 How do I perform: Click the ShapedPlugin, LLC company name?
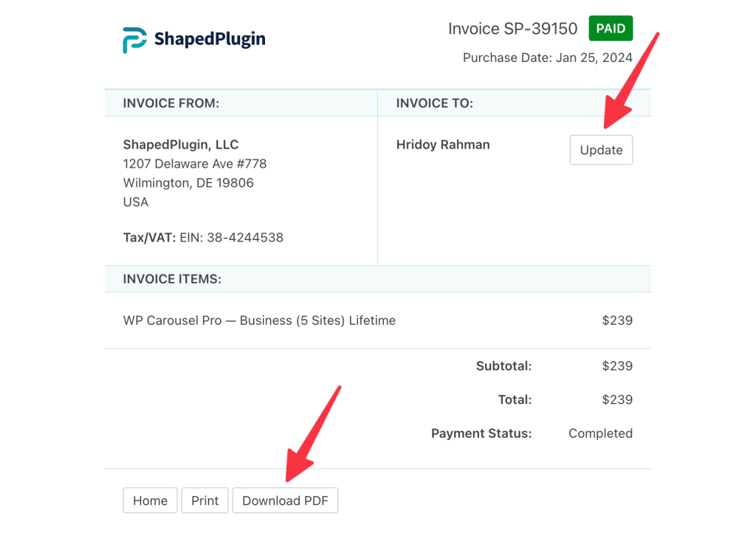point(181,145)
